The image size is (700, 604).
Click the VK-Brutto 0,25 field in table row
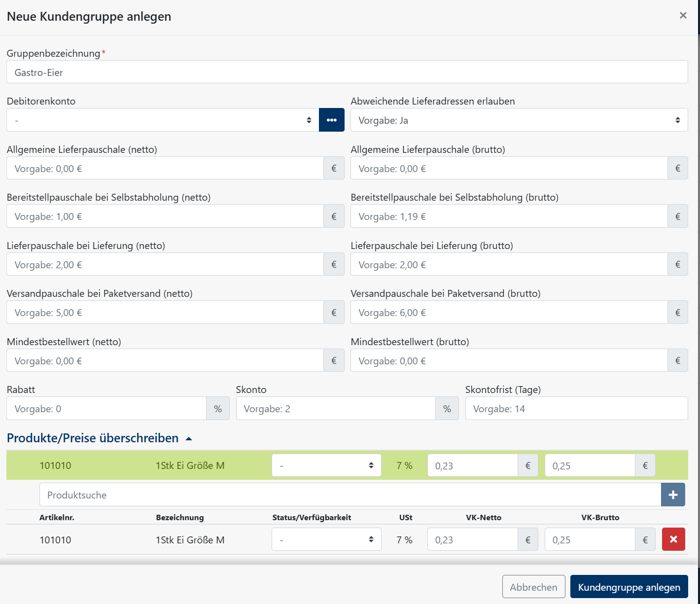[x=590, y=539]
